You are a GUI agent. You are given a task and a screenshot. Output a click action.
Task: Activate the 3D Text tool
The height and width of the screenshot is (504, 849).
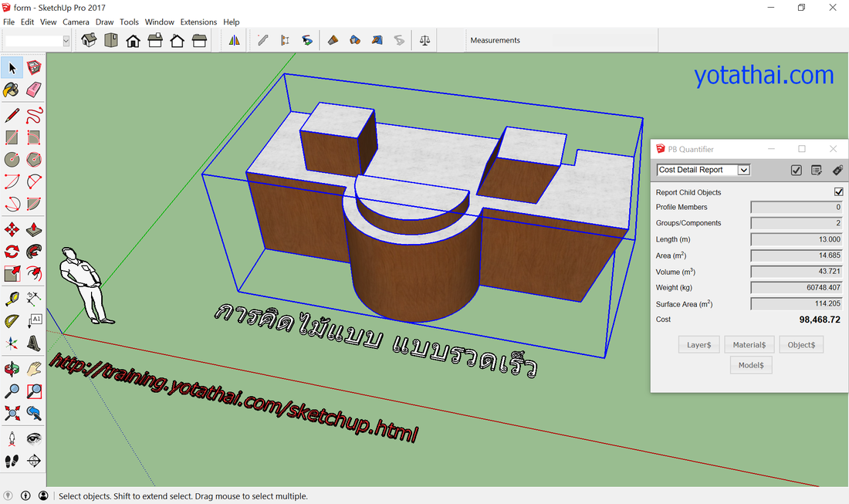(x=33, y=343)
